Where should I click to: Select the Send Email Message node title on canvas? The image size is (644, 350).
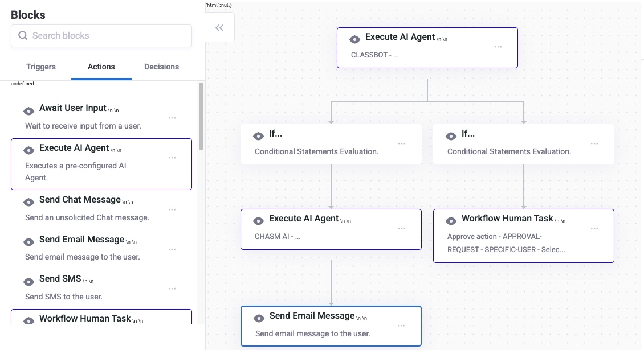[312, 315]
